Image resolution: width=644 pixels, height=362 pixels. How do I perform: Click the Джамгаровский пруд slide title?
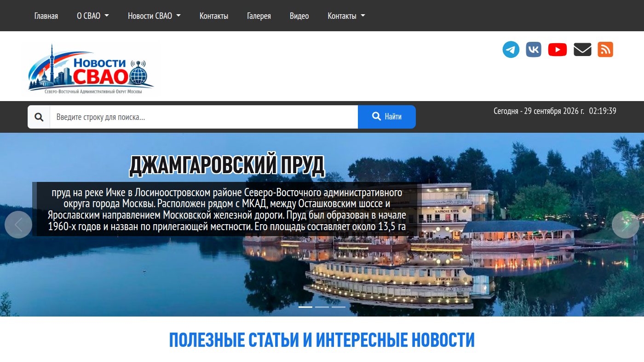(227, 166)
